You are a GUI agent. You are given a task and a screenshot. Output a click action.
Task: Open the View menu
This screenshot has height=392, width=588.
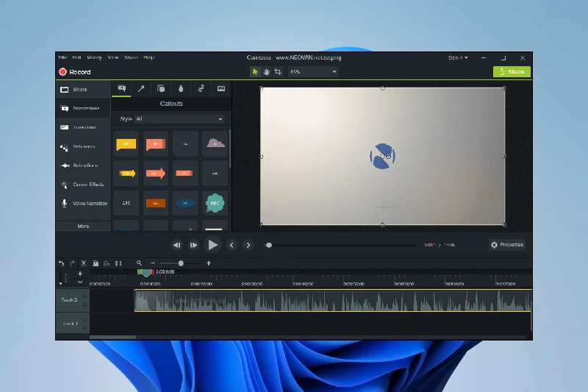click(x=113, y=57)
